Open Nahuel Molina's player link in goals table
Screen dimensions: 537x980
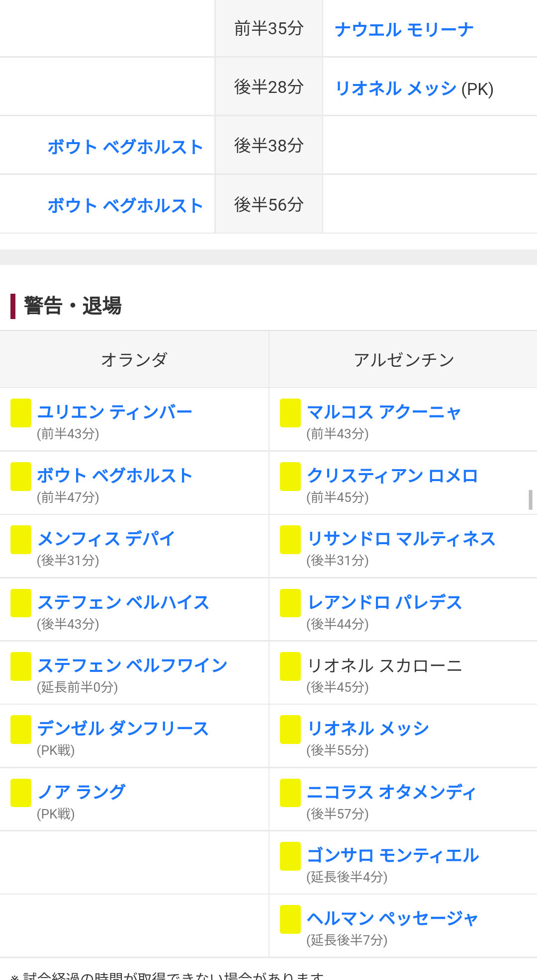pos(404,30)
